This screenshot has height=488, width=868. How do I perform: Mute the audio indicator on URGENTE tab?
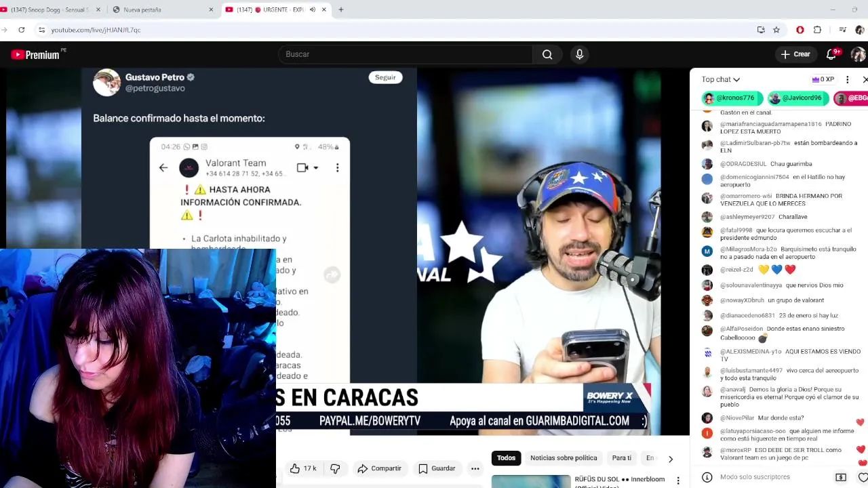coord(313,9)
